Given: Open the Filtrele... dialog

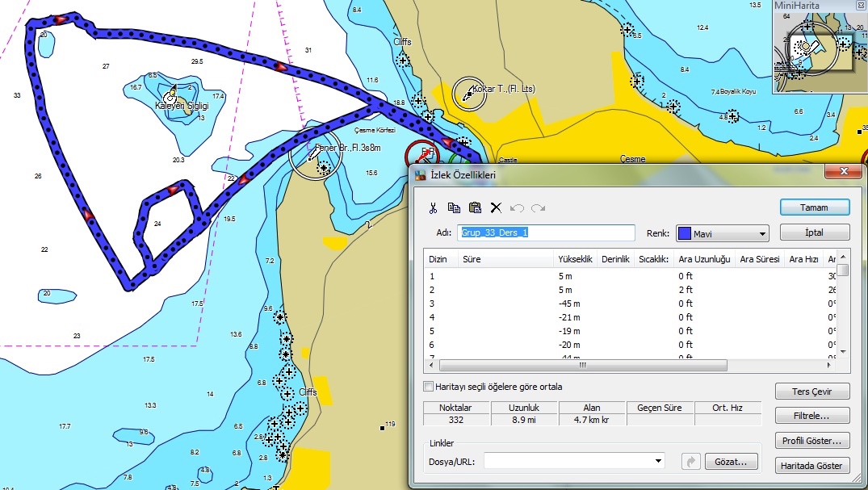Looking at the screenshot, I should [x=812, y=416].
